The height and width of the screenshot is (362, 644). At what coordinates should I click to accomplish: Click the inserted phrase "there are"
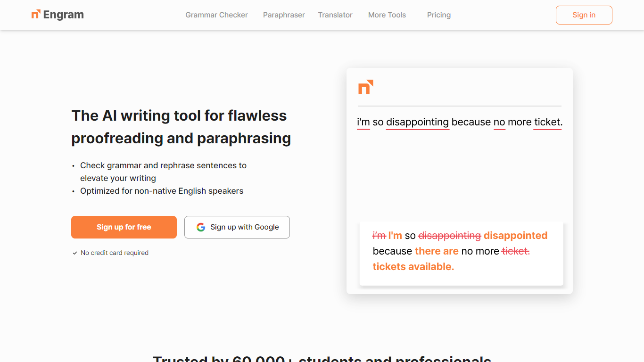[x=437, y=251]
